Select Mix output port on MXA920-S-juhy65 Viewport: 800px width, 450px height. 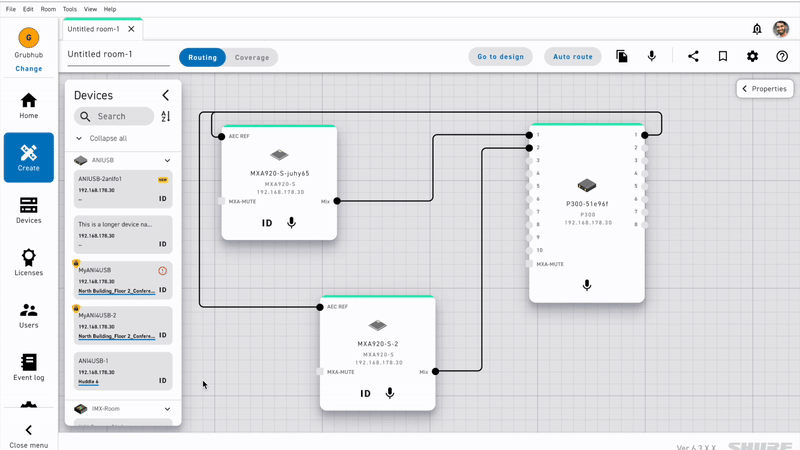click(337, 201)
